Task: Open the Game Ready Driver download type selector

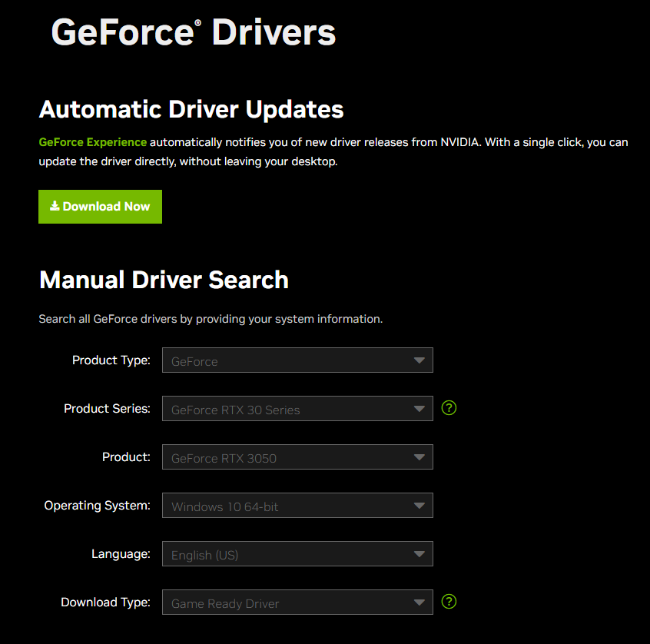Action: click(297, 602)
